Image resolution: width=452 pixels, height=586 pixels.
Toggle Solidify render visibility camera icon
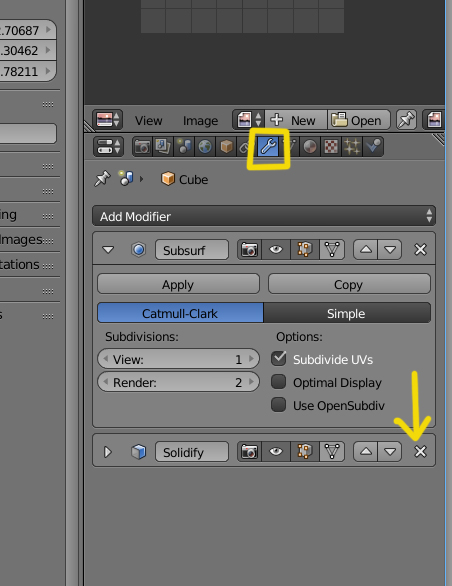[x=249, y=452]
